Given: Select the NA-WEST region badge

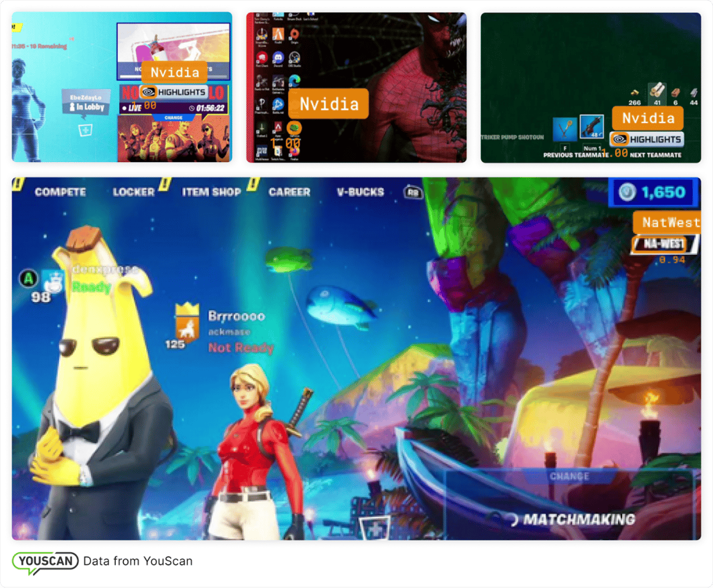Looking at the screenshot, I should pyautogui.click(x=664, y=244).
